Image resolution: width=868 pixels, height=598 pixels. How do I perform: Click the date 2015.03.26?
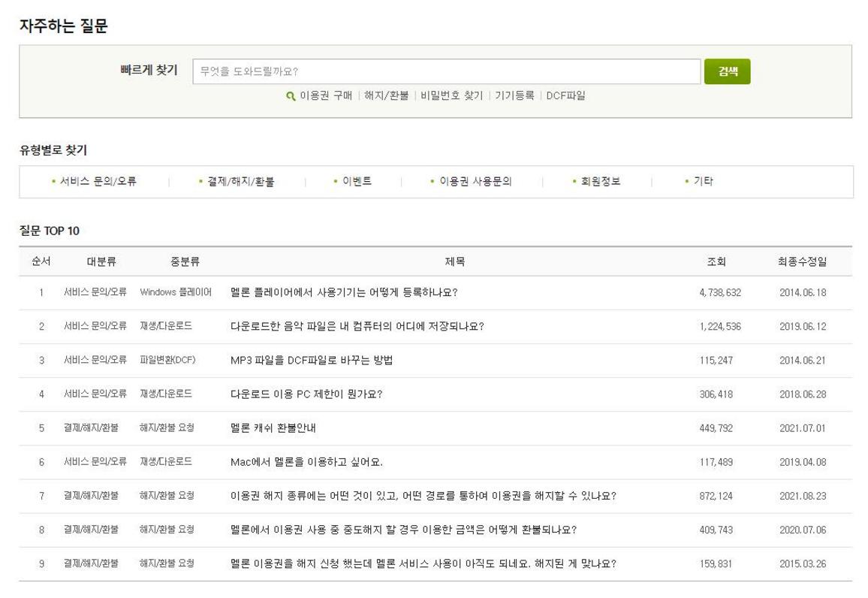click(x=803, y=563)
